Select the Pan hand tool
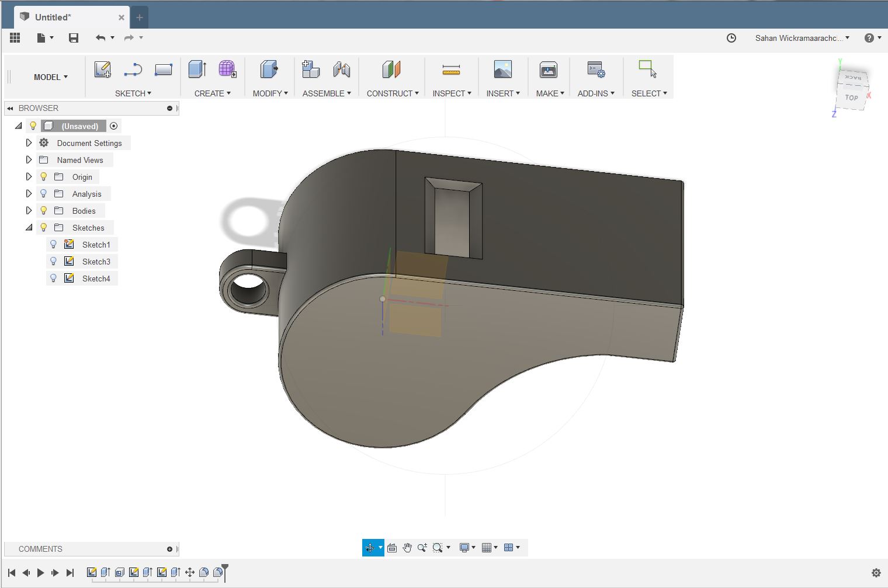The height and width of the screenshot is (588, 888). click(407, 548)
